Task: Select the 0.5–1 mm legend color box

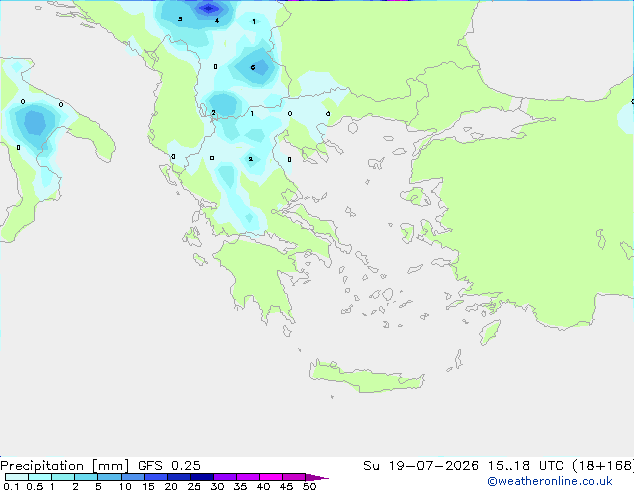Action: click(x=40, y=477)
